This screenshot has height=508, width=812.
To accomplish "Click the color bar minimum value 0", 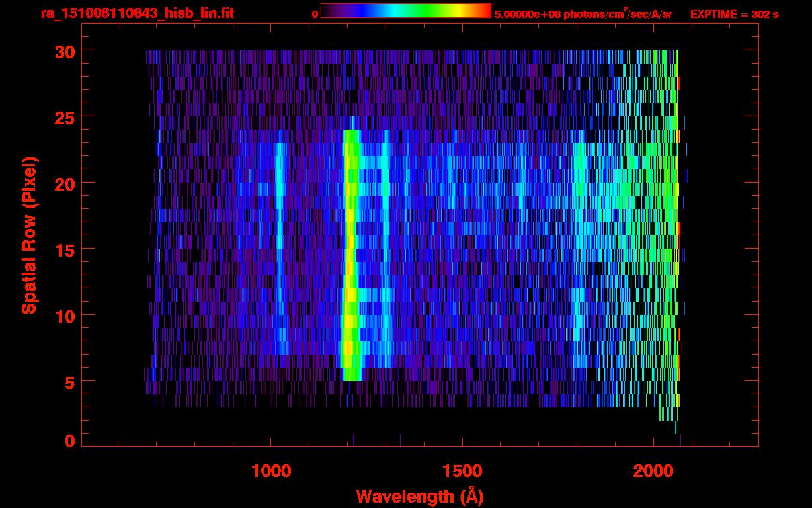I will (x=315, y=14).
